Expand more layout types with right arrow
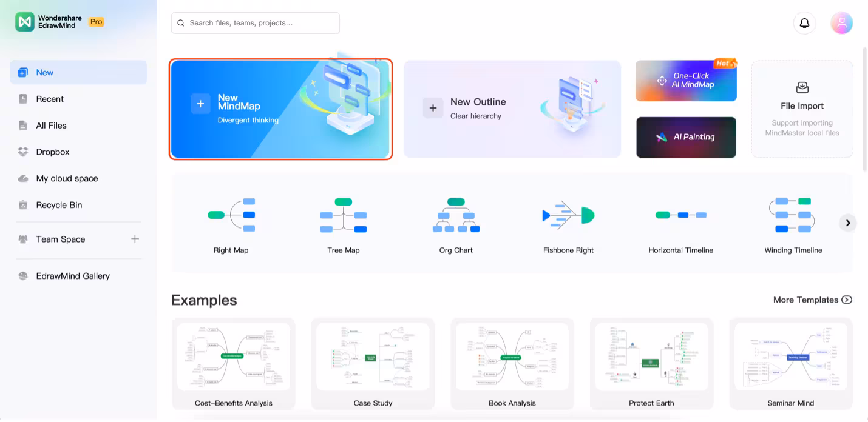Viewport: 868px width, 422px height. click(x=848, y=223)
